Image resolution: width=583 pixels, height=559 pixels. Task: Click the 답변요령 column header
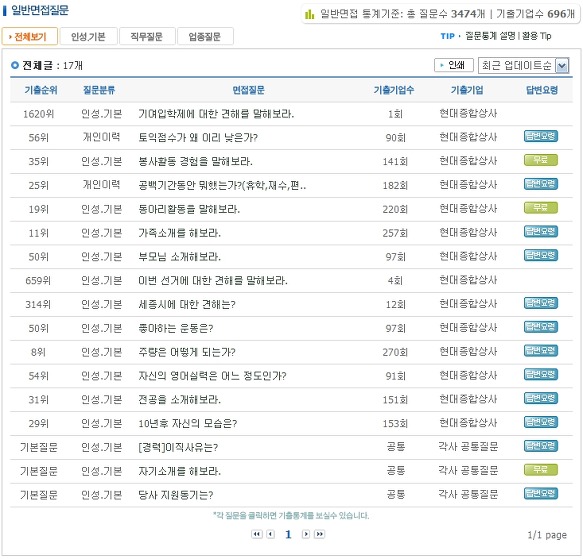(x=542, y=90)
